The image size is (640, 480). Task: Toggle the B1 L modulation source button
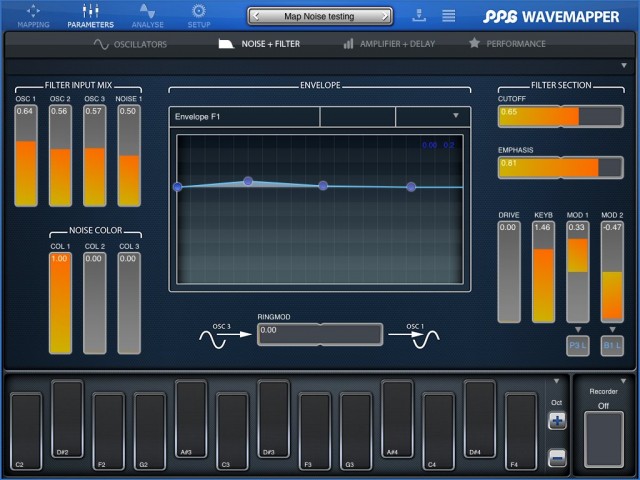pyautogui.click(x=612, y=346)
